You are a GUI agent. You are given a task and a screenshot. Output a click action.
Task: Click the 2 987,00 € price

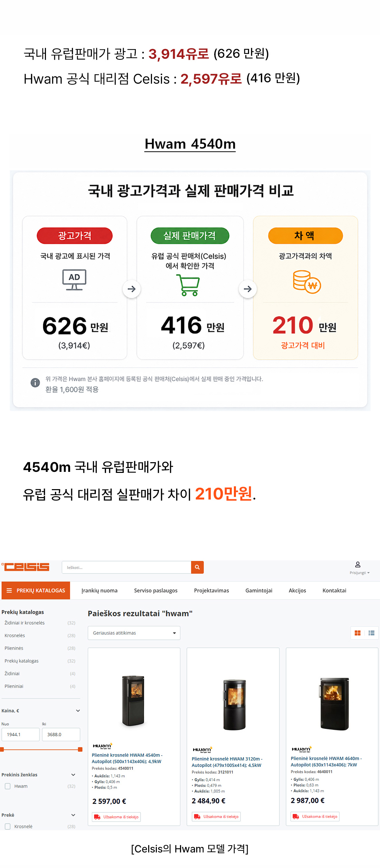[307, 801]
